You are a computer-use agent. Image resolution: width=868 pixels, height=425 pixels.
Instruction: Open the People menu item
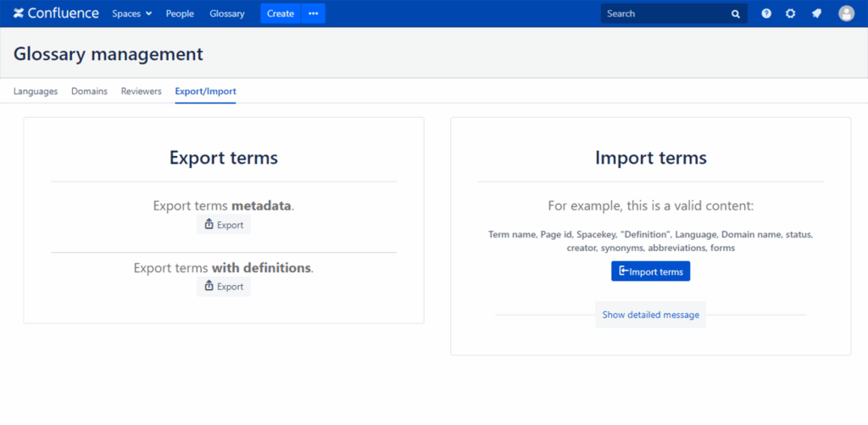tap(180, 14)
